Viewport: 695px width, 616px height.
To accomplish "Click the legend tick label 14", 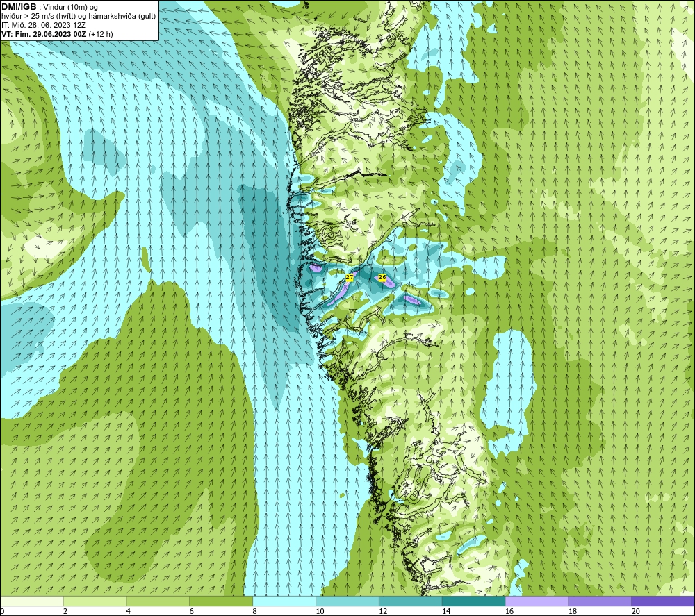I will pos(446,612).
